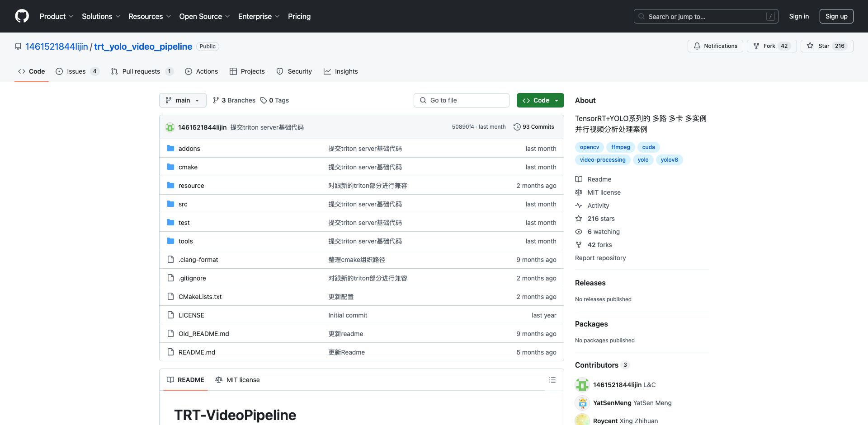View the 3 Branches link
This screenshot has width=868, height=425.
[234, 100]
